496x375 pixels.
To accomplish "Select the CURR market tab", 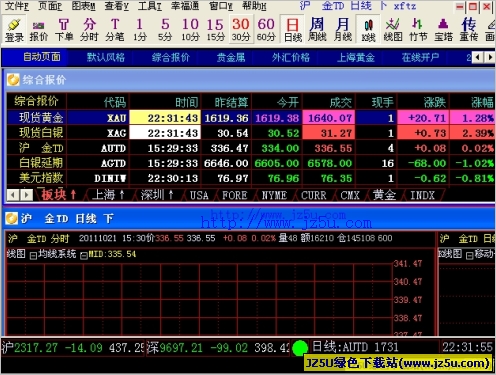I will [314, 195].
